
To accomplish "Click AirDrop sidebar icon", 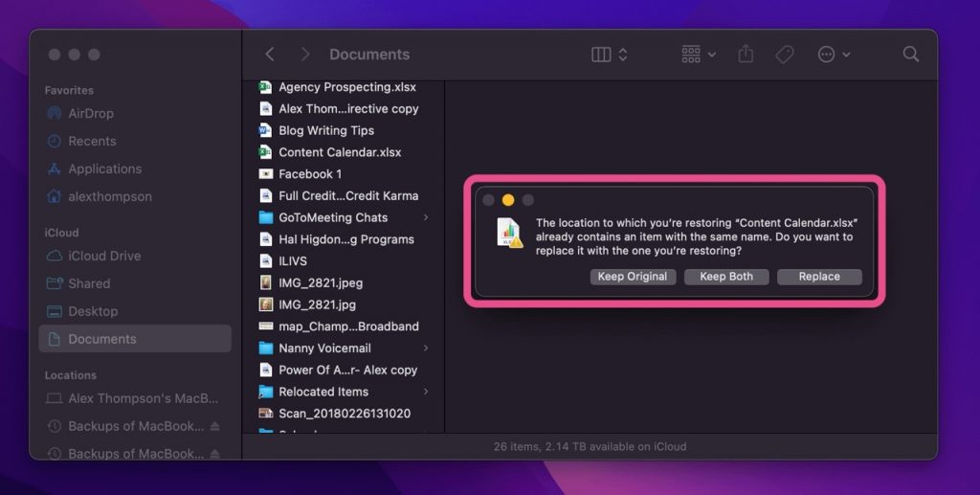I will point(55,114).
